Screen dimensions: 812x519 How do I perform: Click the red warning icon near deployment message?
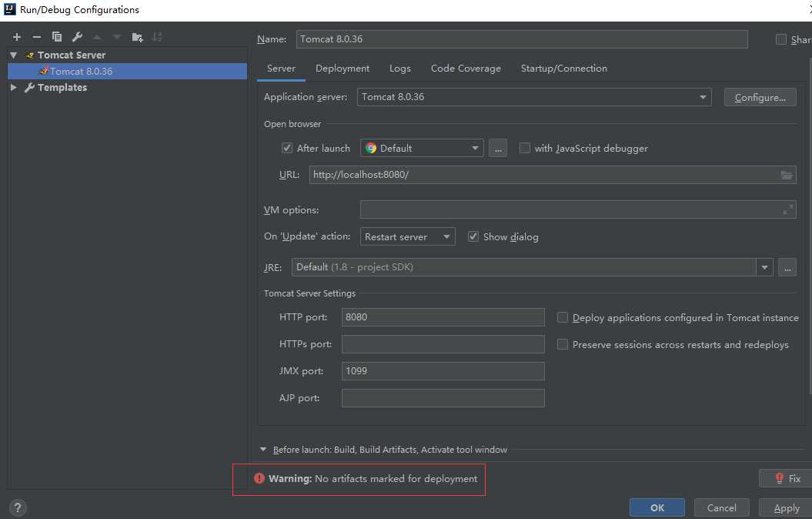(259, 478)
